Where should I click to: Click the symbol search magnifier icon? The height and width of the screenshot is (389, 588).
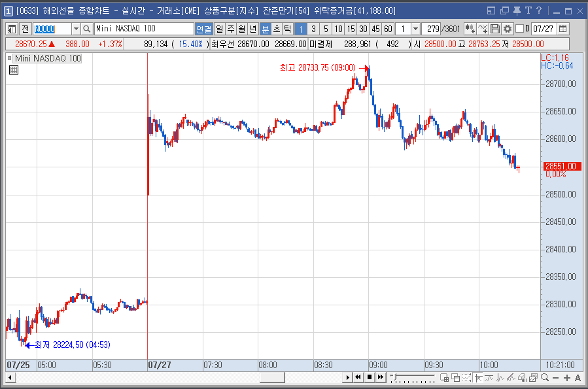(86, 29)
